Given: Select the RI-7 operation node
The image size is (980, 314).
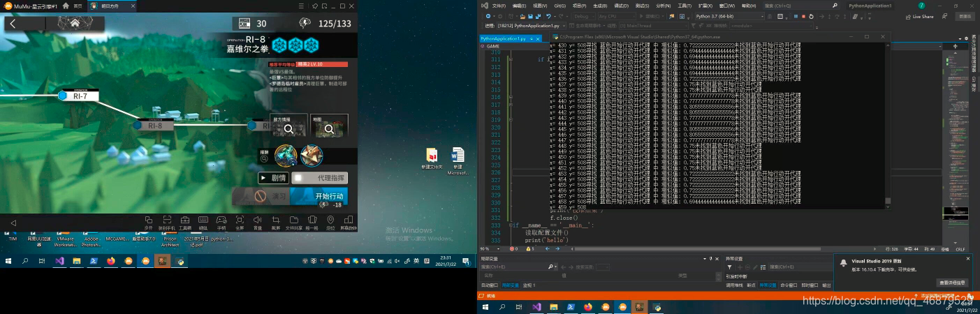Looking at the screenshot, I should [x=80, y=96].
